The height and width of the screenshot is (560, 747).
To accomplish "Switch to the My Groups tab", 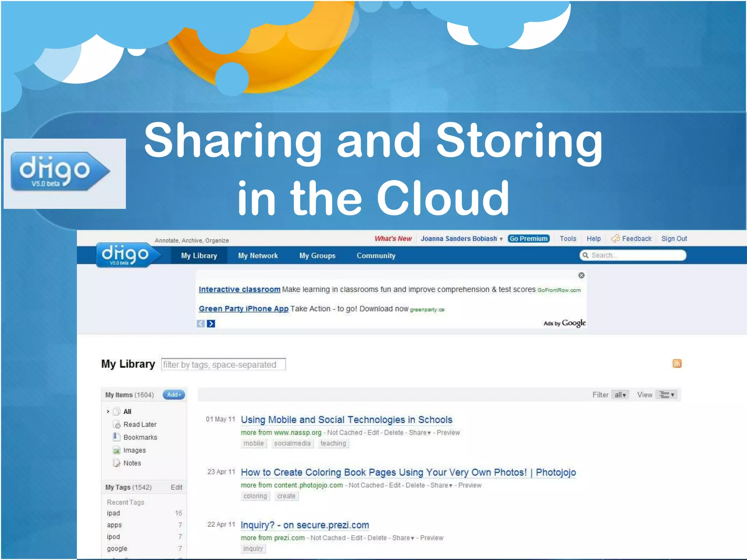I will (317, 256).
